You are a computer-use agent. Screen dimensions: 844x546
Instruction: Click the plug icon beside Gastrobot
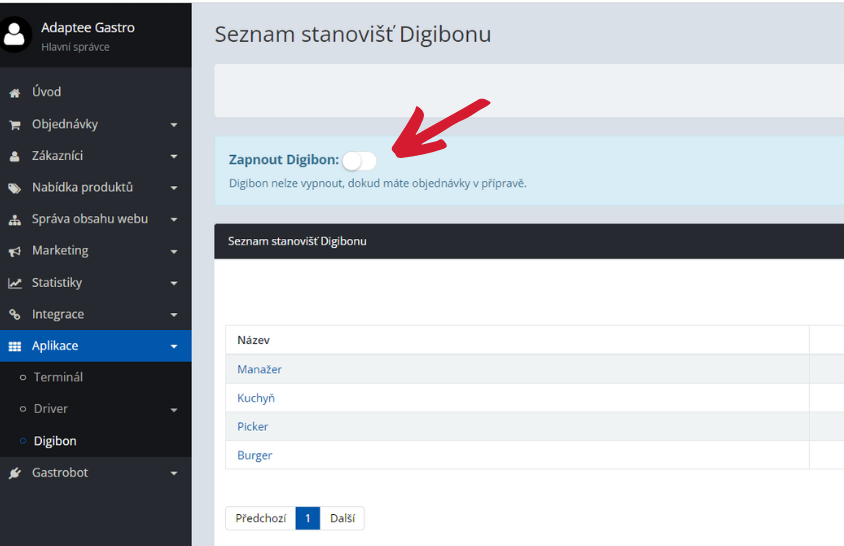coord(15,473)
